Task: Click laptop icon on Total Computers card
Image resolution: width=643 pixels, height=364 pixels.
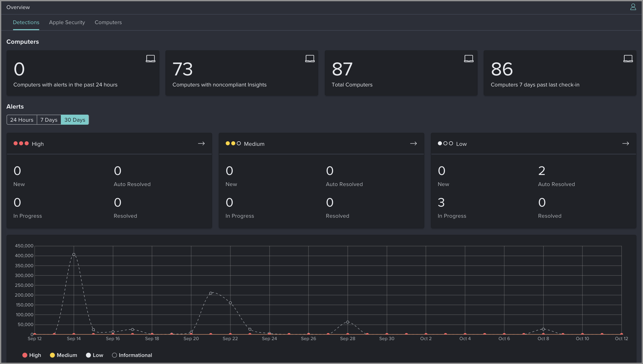Action: click(469, 59)
